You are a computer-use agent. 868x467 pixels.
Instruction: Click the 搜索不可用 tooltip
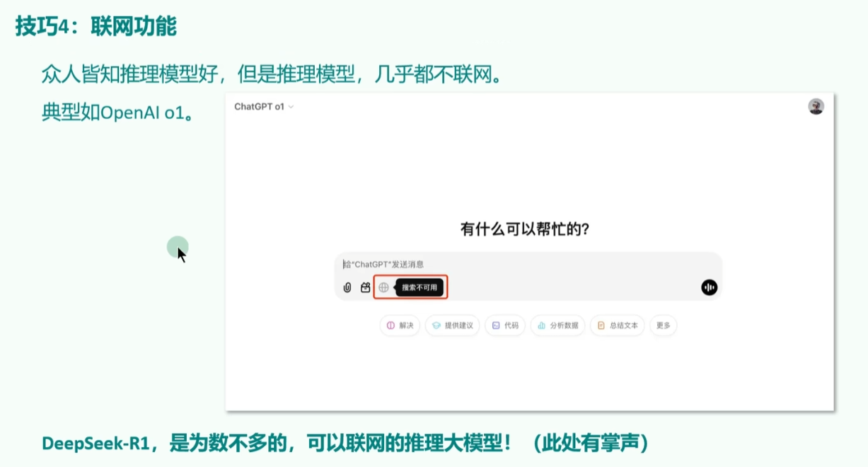coord(420,287)
